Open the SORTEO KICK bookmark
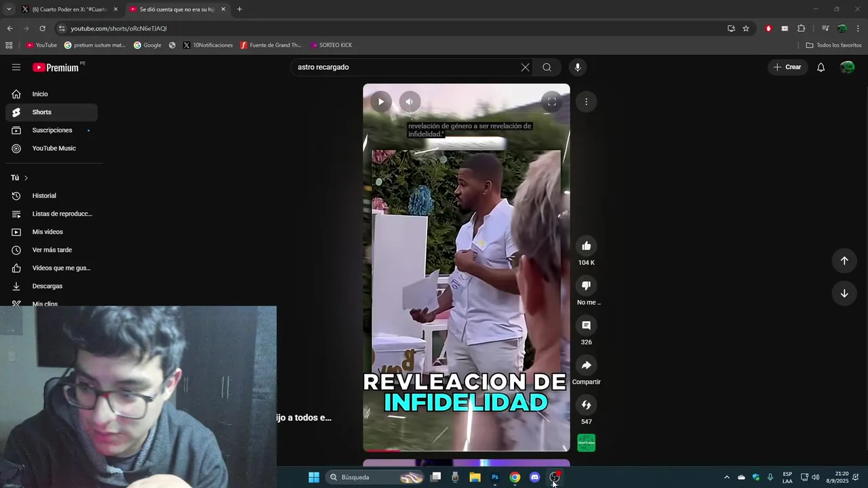The image size is (868, 488). [332, 45]
